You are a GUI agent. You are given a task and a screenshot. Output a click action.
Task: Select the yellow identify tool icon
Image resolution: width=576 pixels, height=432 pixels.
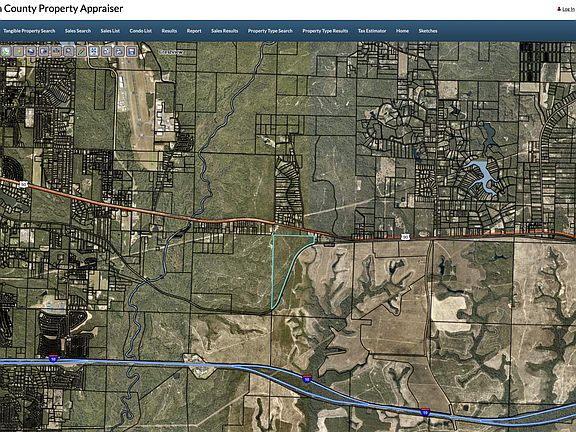[x=18, y=51]
